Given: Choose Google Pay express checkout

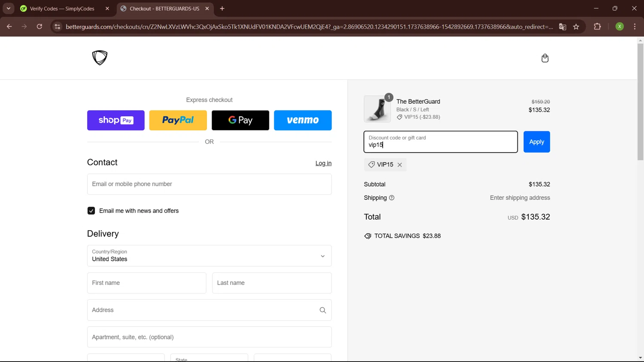Looking at the screenshot, I should [240, 120].
